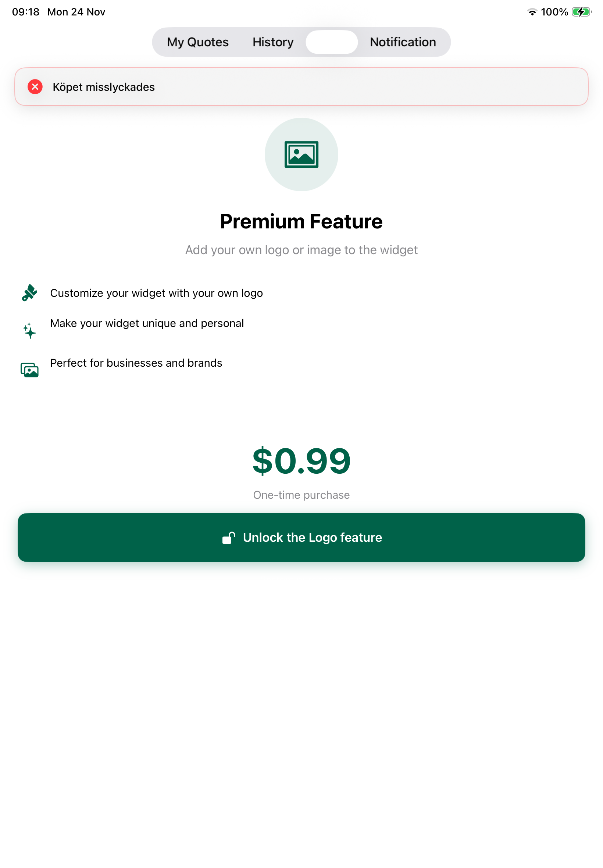This screenshot has width=603, height=868.
Task: Switch to the My Quotes tab
Action: (x=197, y=42)
